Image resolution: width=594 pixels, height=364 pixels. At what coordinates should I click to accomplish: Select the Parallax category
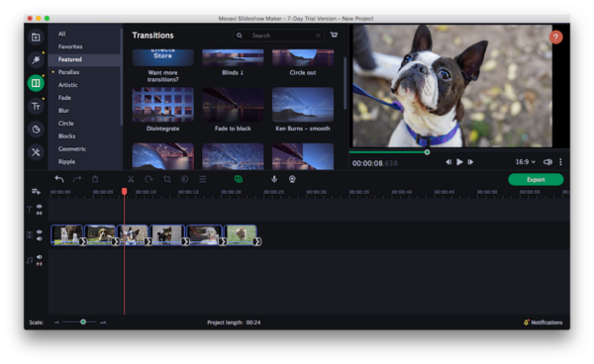tap(68, 72)
